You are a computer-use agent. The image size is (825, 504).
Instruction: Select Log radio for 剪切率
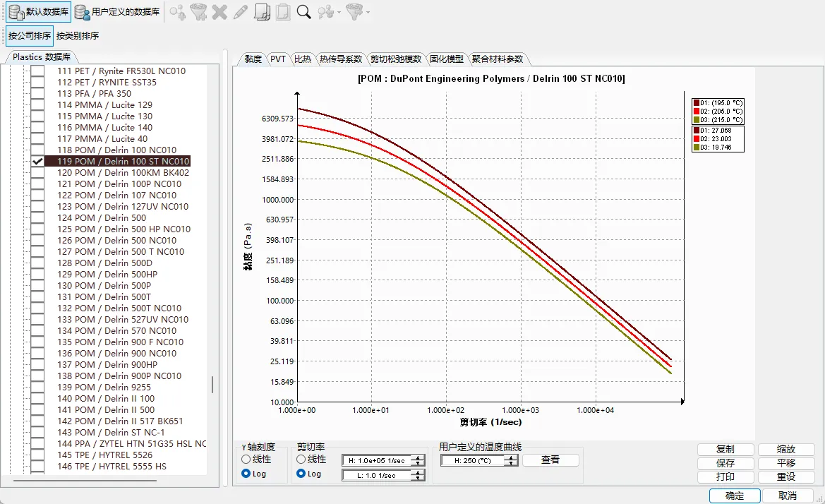click(301, 474)
